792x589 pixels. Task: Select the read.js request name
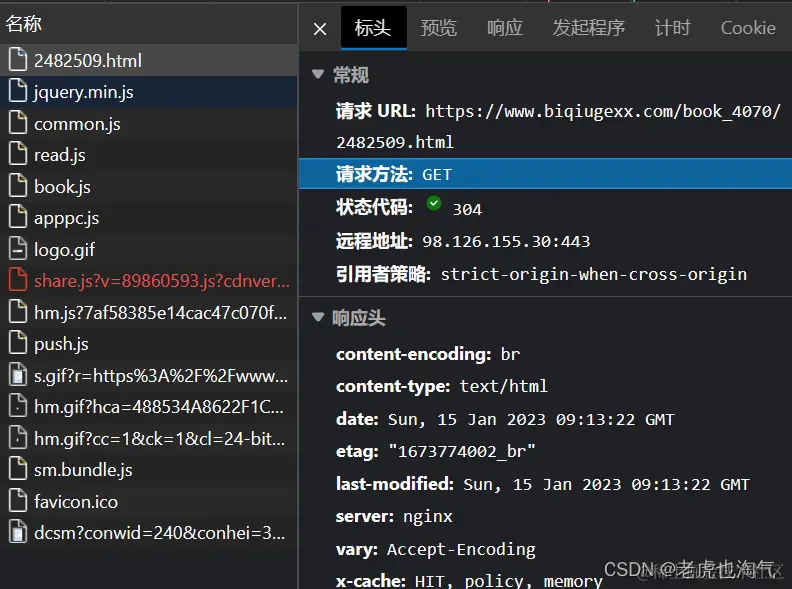pyautogui.click(x=60, y=156)
